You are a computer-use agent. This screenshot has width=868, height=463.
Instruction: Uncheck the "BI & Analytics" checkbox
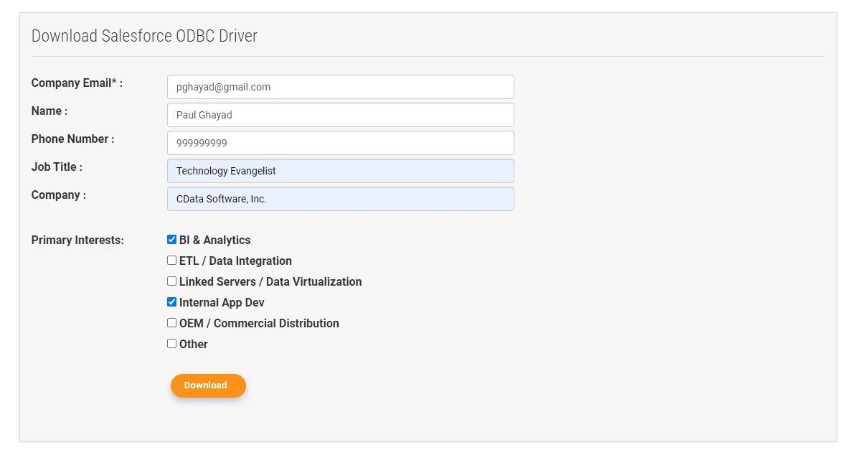pos(171,239)
